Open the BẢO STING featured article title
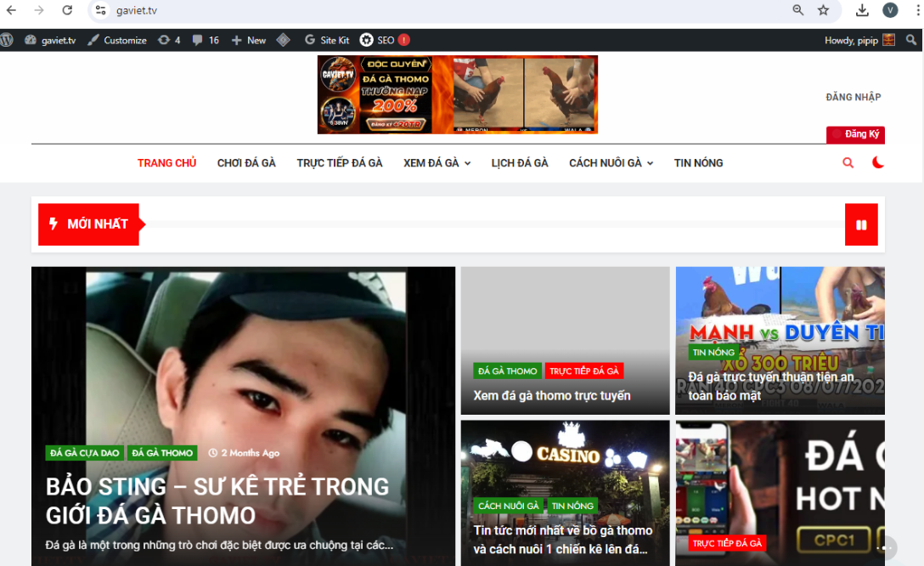 tap(217, 501)
